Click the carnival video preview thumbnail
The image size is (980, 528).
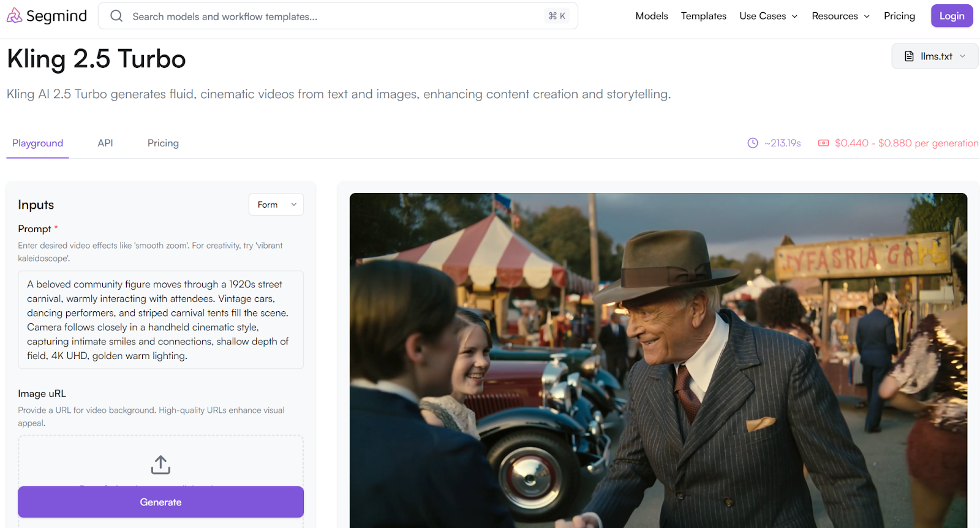[x=658, y=360]
